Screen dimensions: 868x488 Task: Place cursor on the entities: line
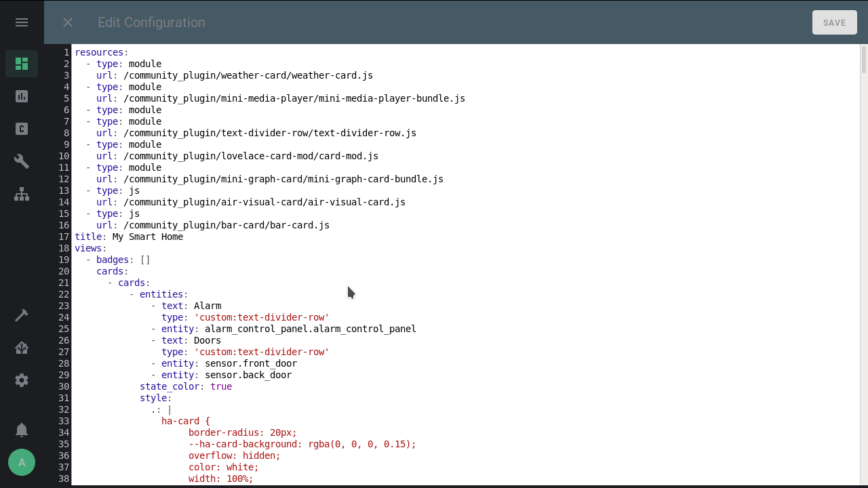163,294
